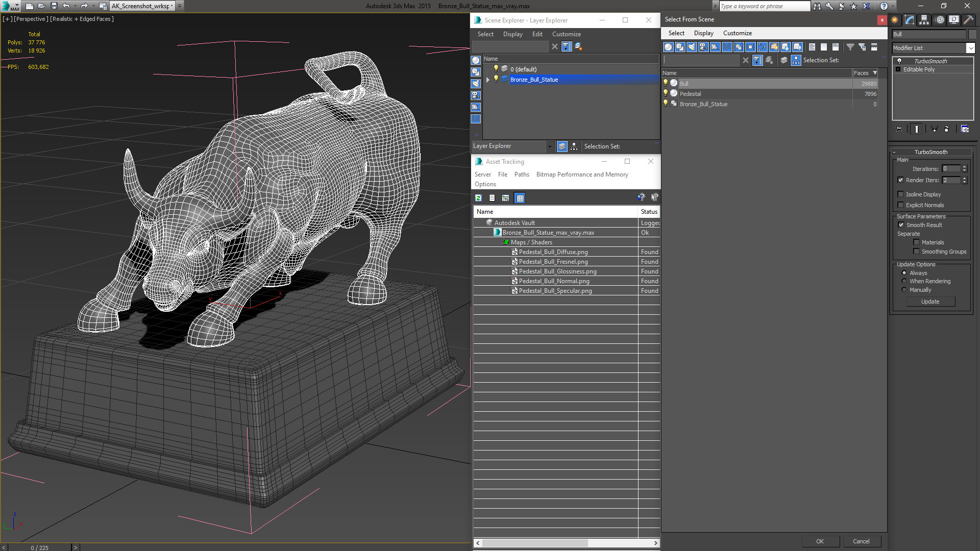
Task: Click Configure Modifier Sets icon
Action: [965, 129]
